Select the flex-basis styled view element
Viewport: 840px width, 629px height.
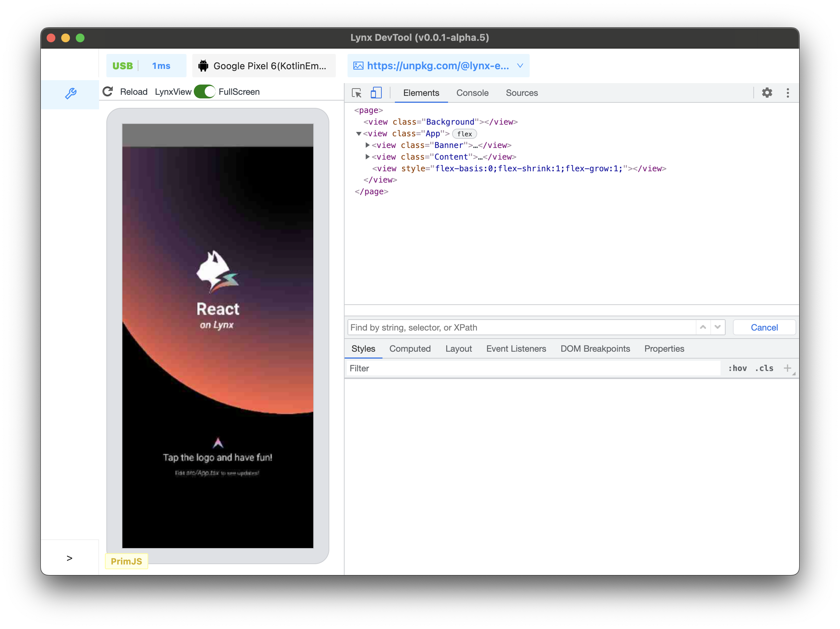(519, 168)
